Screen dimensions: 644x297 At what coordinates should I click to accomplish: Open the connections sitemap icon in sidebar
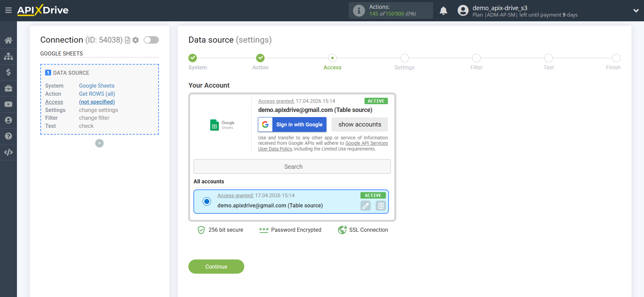point(8,56)
